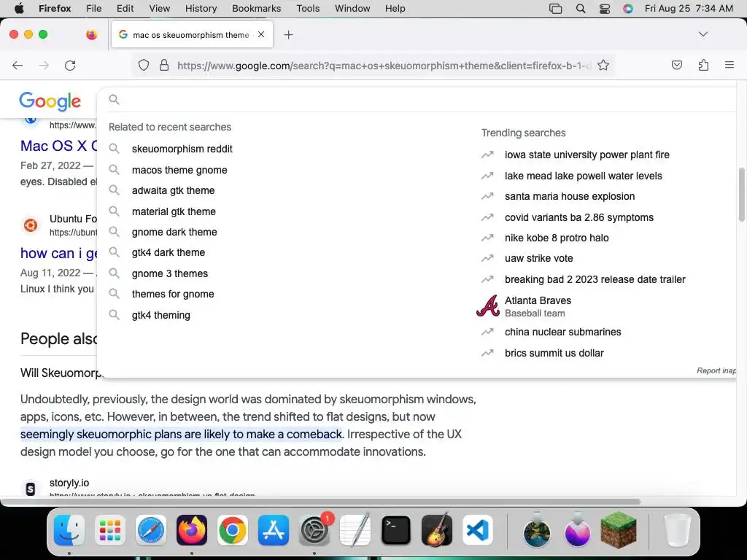Select suggestion skeuomorphism reddit
Screen dimensions: 747x560
point(182,149)
